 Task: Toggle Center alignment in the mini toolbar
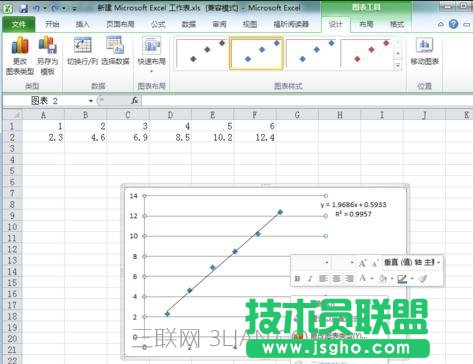tap(336, 278)
